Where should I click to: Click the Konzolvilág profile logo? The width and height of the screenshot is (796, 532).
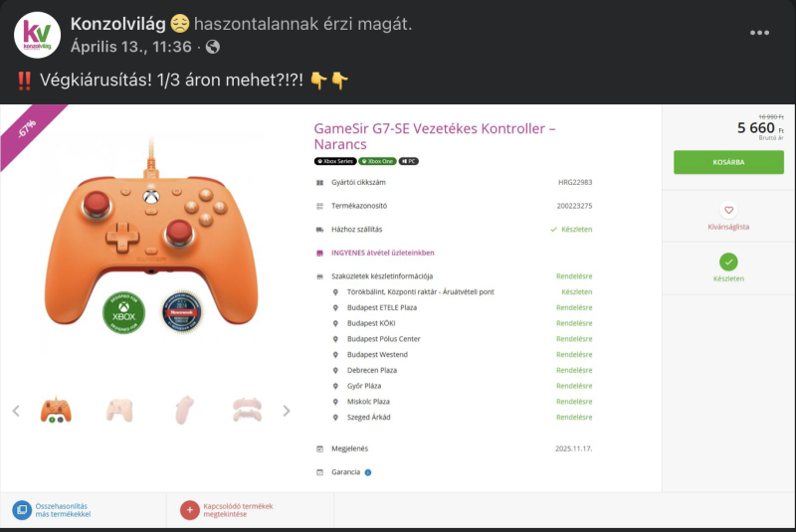[x=37, y=35]
